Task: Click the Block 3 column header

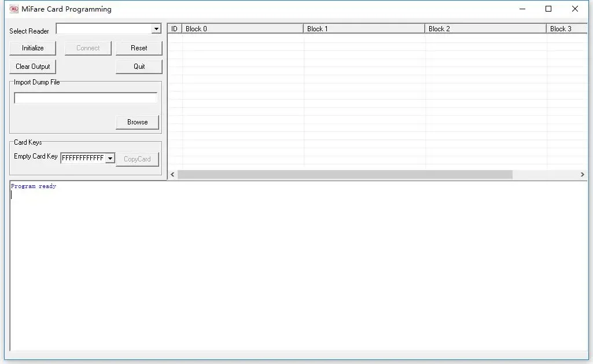Action: pos(567,29)
